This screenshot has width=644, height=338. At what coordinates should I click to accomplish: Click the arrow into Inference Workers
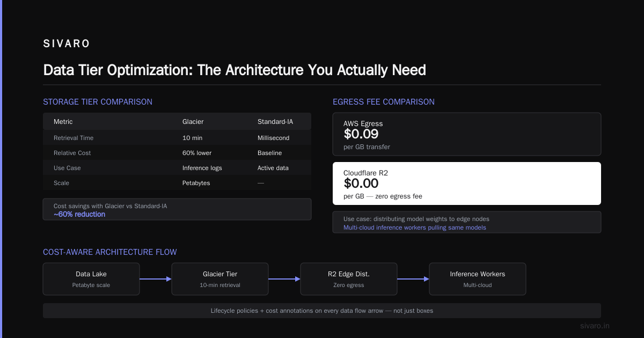[x=413, y=279]
